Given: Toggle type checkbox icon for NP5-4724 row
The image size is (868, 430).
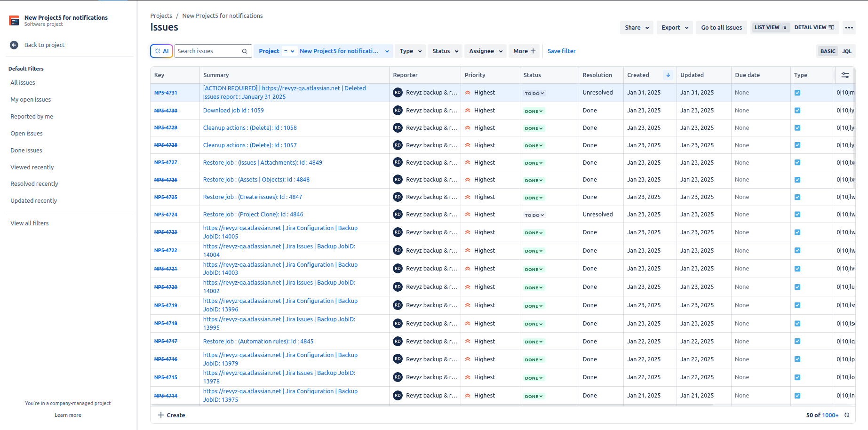Looking at the screenshot, I should click(797, 215).
